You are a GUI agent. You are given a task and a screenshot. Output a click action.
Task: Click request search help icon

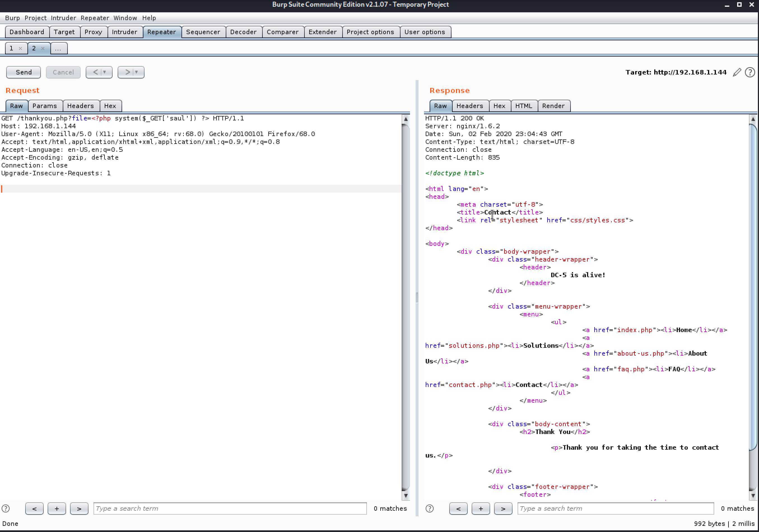[x=6, y=508]
